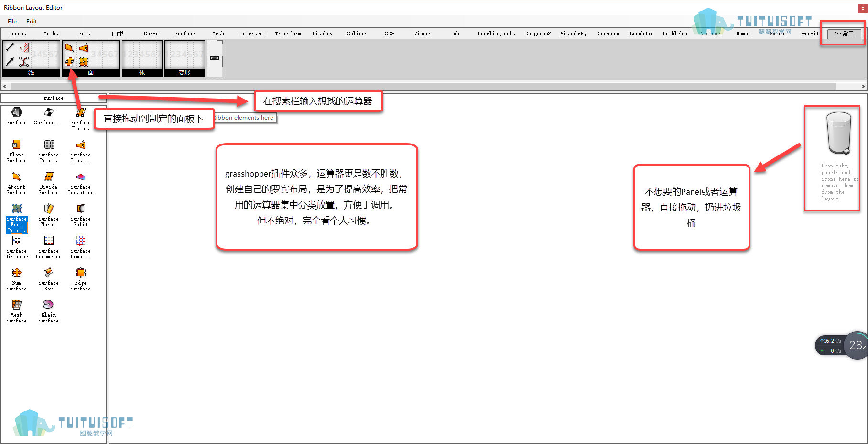This screenshot has width=868, height=444.
Task: Close the Ribbon Layout Editor window
Action: (x=863, y=8)
